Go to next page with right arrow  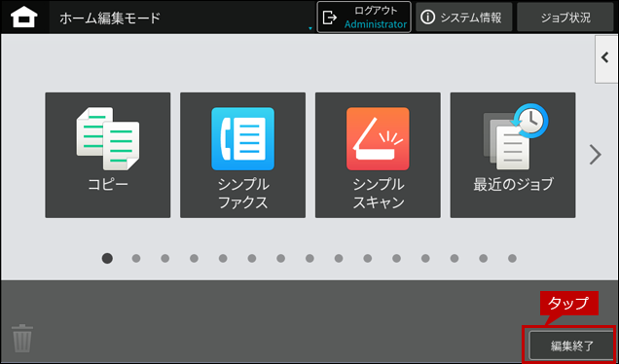pyautogui.click(x=596, y=155)
